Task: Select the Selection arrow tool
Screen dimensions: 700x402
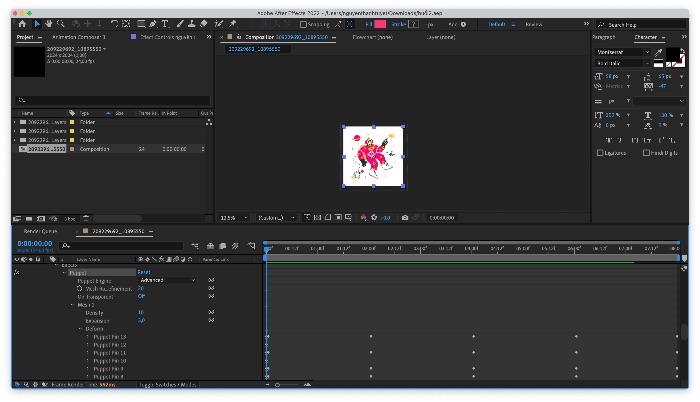Action: [x=37, y=24]
